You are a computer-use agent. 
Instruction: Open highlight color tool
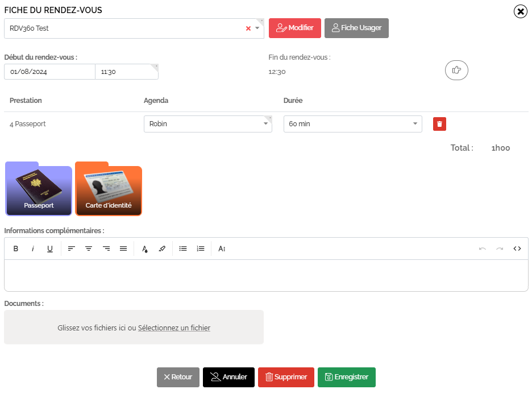point(162,249)
